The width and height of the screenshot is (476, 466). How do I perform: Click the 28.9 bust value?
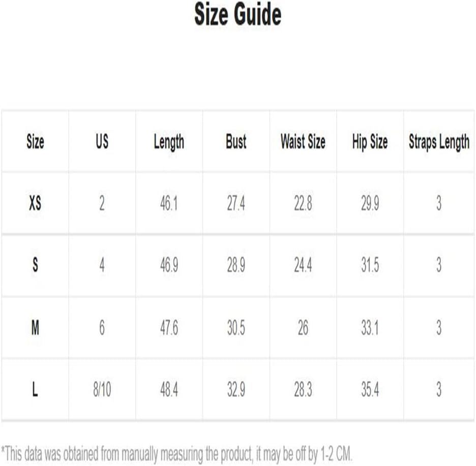click(236, 265)
